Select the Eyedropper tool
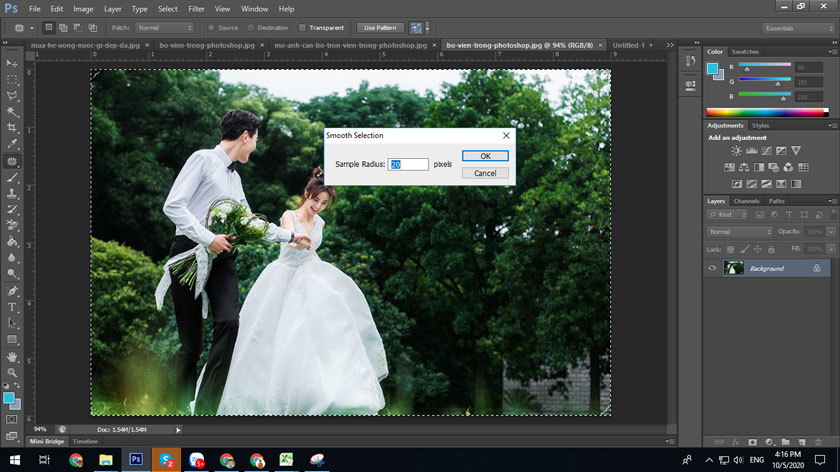 pyautogui.click(x=12, y=144)
